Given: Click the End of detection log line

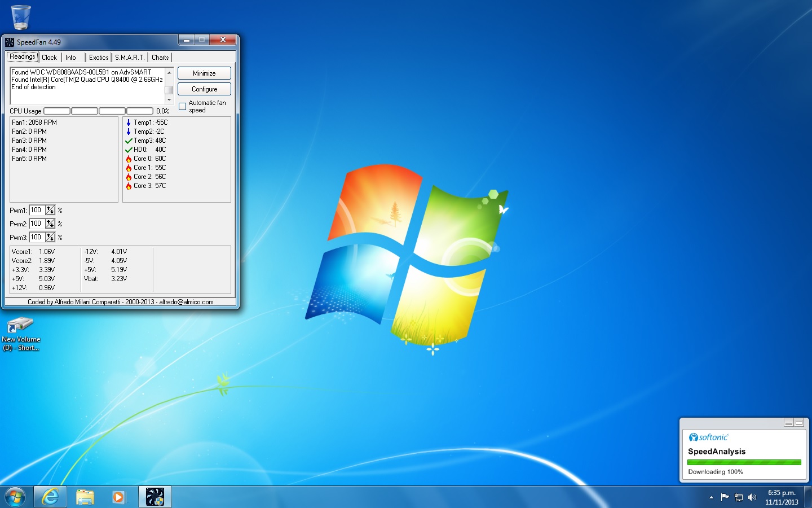Looking at the screenshot, I should tap(34, 87).
